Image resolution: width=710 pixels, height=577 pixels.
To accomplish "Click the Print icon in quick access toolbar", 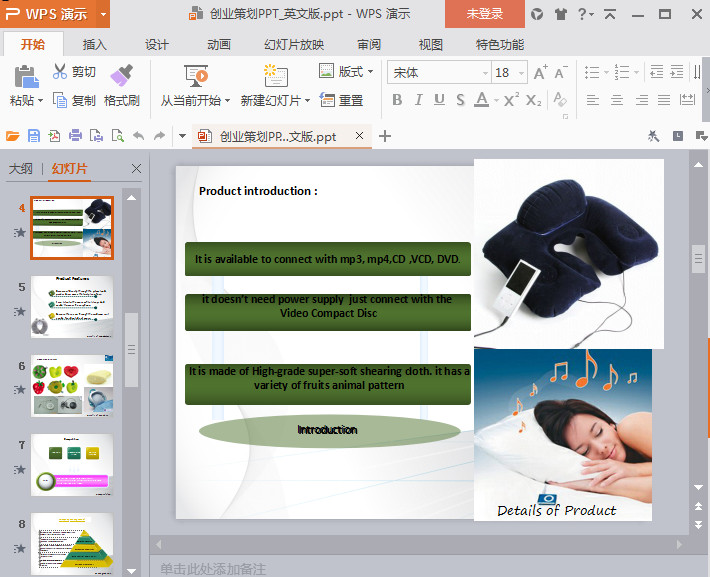I will tap(75, 136).
